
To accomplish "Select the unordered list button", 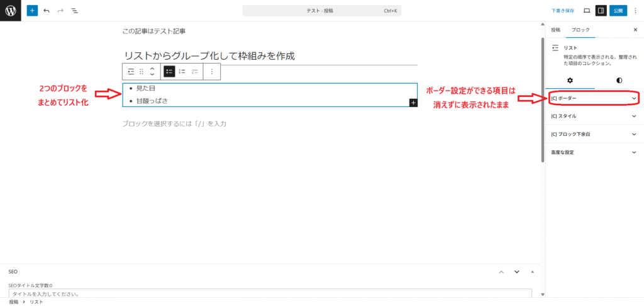I will tap(169, 72).
